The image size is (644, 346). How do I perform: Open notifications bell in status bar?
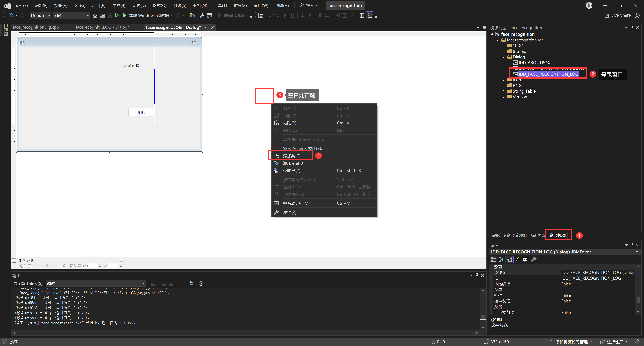click(637, 342)
